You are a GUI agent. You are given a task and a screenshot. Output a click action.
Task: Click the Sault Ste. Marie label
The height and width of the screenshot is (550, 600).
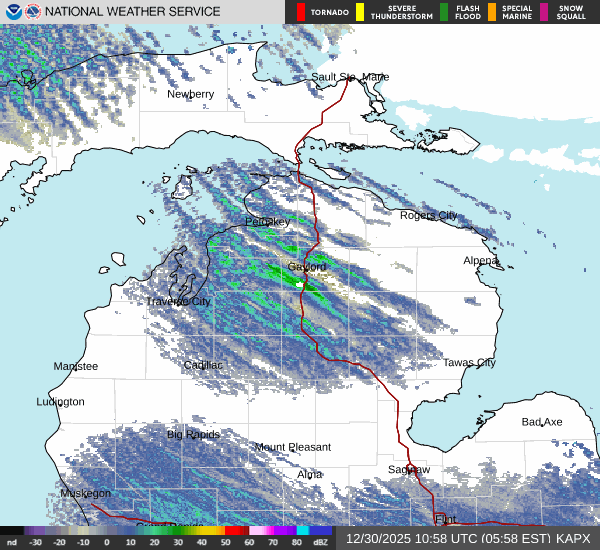[349, 77]
